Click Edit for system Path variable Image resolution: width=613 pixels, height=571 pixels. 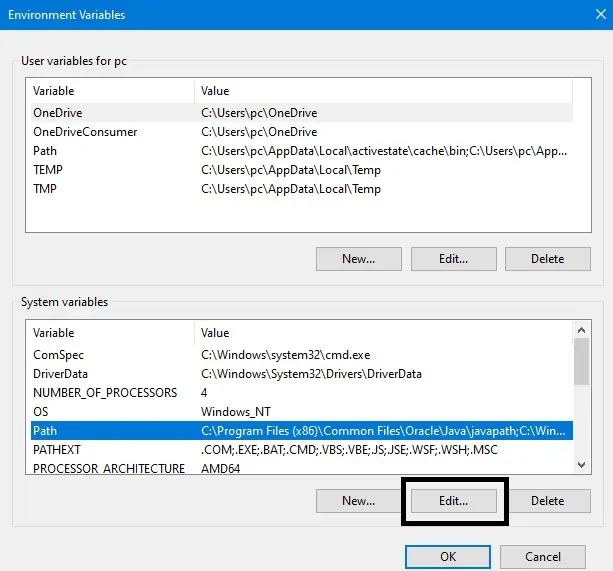[453, 501]
